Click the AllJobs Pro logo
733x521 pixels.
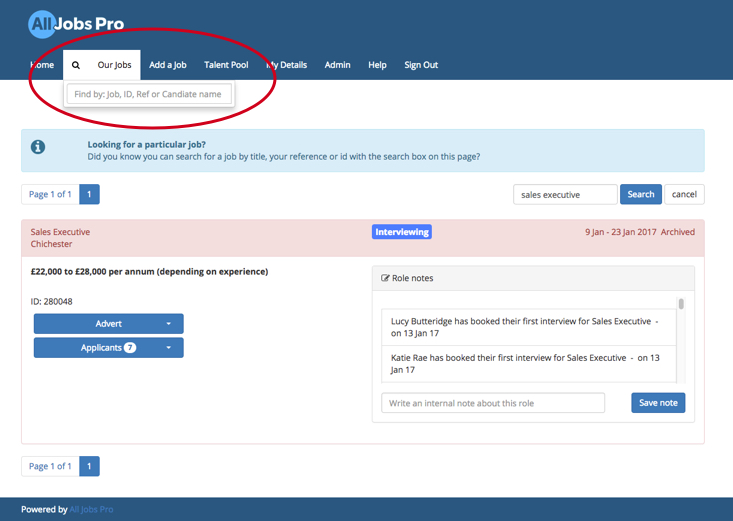76,24
